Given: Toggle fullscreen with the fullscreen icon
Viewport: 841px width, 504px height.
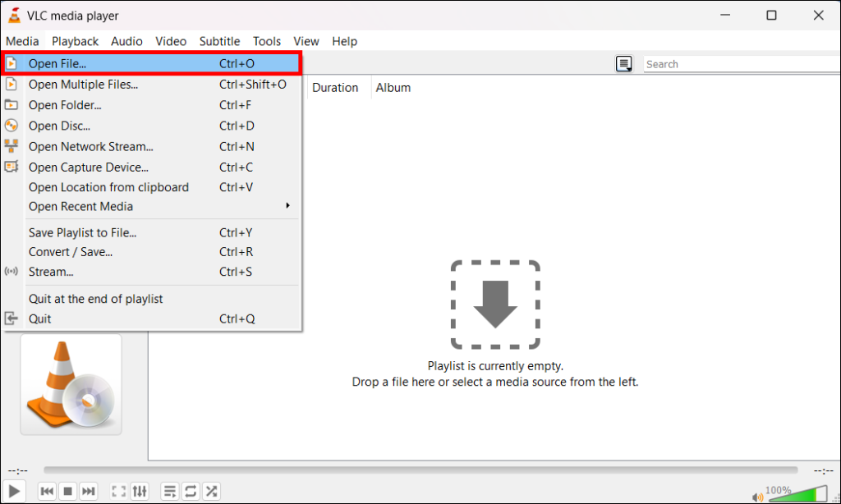Looking at the screenshot, I should pyautogui.click(x=118, y=491).
